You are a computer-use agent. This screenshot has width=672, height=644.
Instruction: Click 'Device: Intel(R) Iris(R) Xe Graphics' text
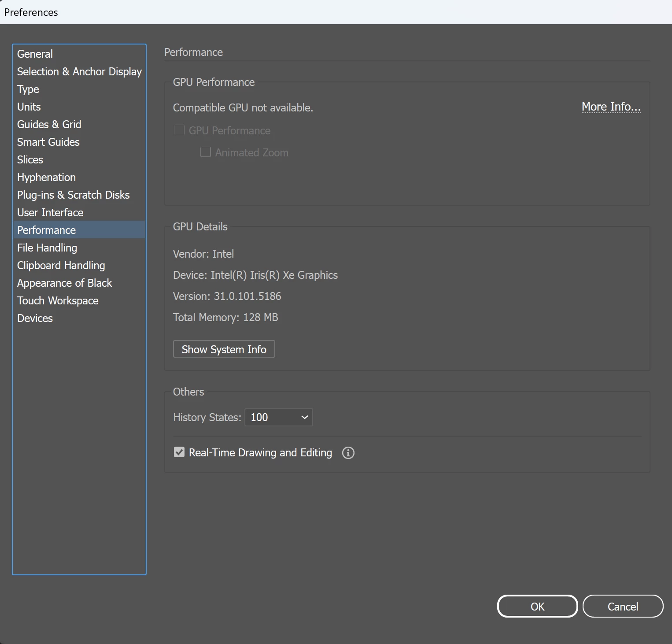pos(255,275)
